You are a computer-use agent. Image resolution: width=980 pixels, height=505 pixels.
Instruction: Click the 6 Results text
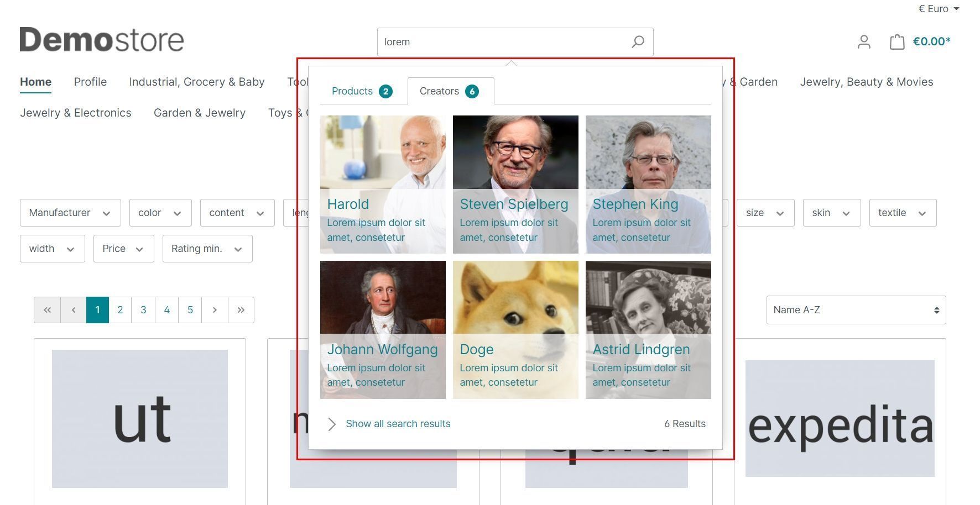tap(685, 424)
